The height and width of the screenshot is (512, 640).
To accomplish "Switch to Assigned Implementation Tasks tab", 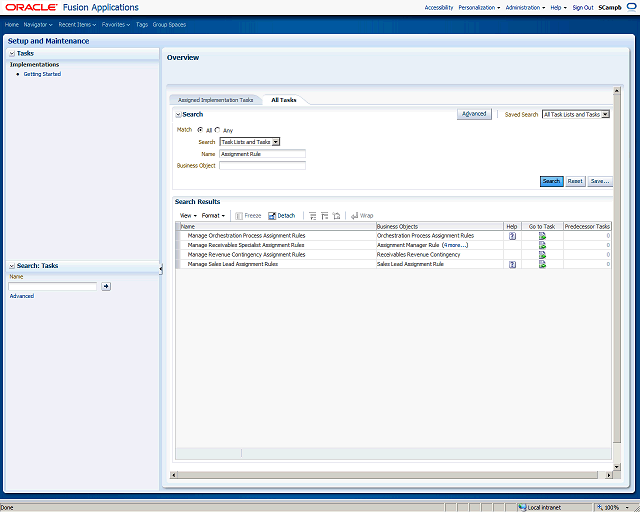I will click(x=216, y=100).
